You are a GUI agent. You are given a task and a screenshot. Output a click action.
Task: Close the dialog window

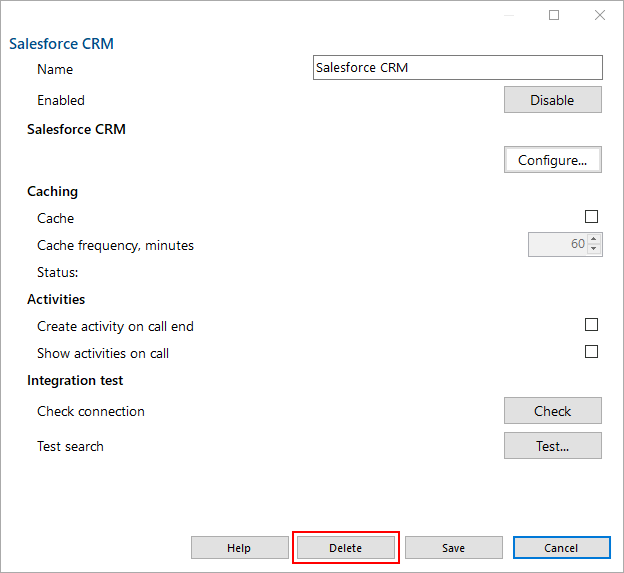pyautogui.click(x=600, y=15)
